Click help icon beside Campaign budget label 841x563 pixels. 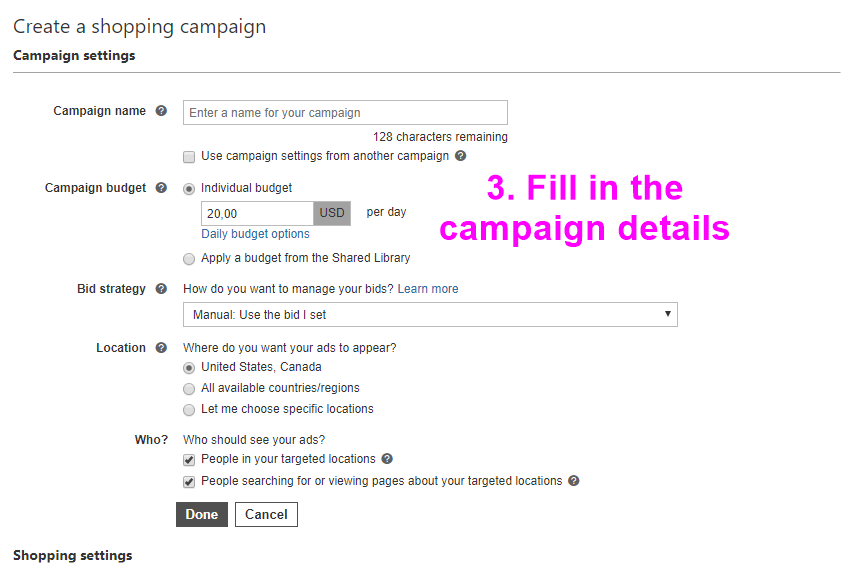coord(161,188)
